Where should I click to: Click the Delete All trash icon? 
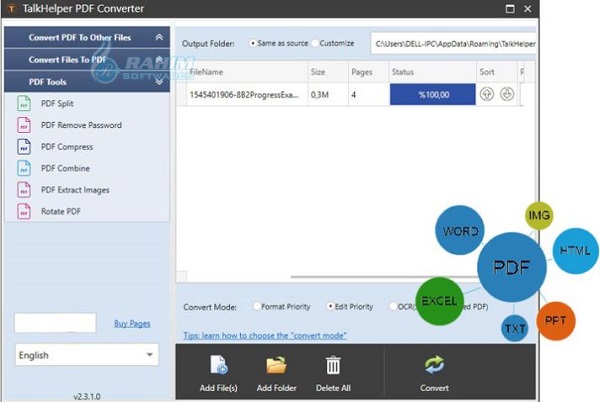333,365
